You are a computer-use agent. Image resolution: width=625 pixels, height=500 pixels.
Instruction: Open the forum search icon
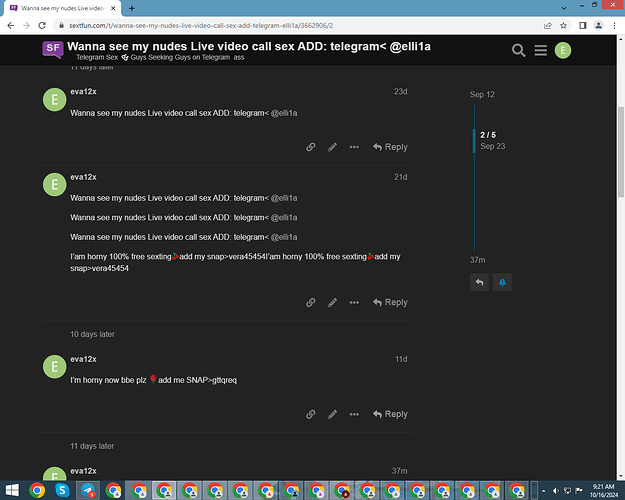click(518, 51)
